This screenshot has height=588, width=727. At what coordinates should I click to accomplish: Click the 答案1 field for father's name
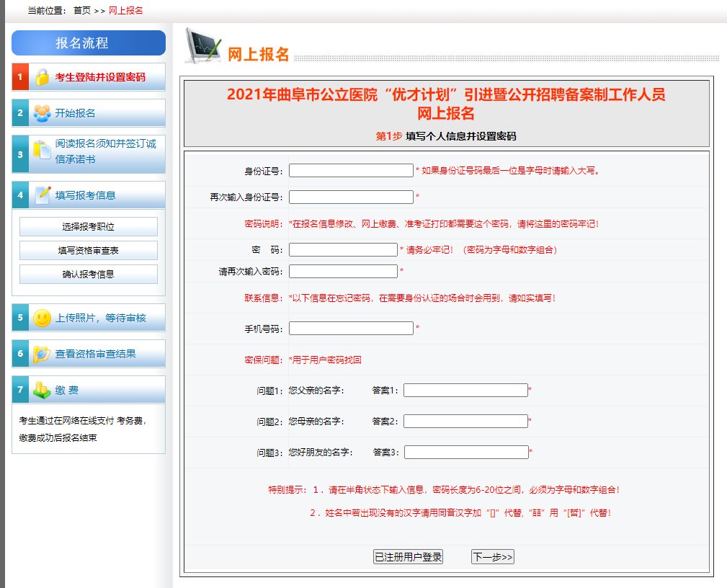pos(465,391)
